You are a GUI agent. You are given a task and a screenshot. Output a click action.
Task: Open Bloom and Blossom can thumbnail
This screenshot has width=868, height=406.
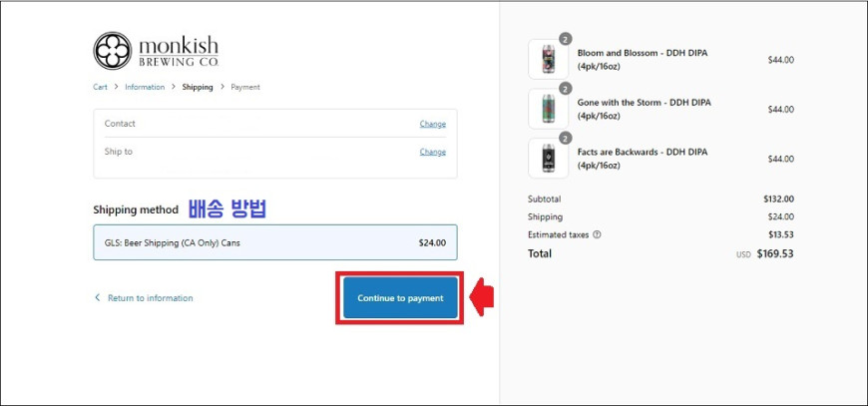(548, 59)
